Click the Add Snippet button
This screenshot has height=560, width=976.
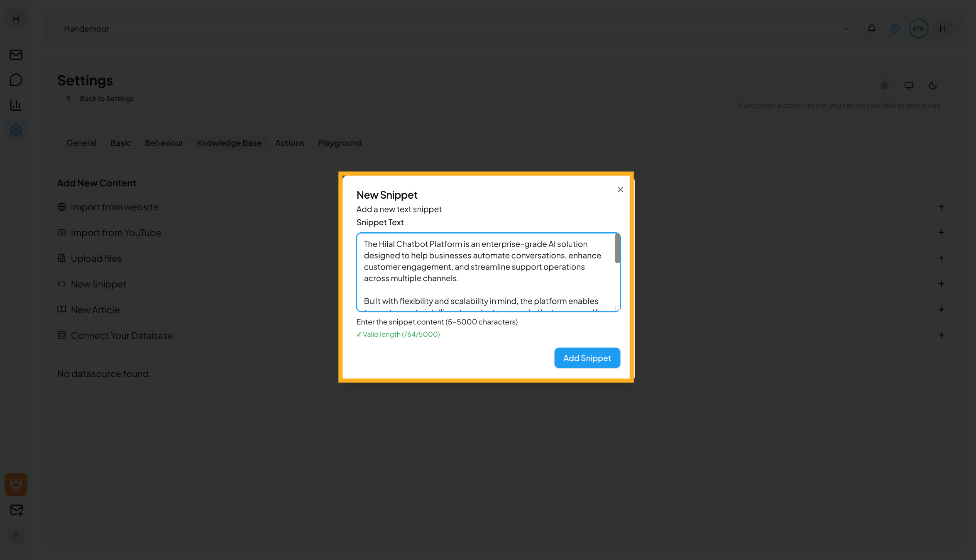[x=587, y=358]
